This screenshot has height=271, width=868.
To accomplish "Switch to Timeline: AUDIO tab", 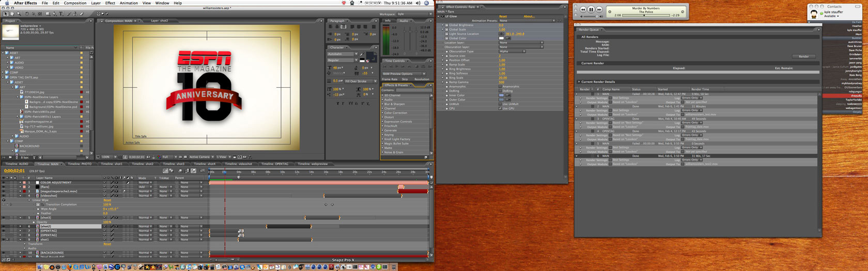I will (17, 164).
